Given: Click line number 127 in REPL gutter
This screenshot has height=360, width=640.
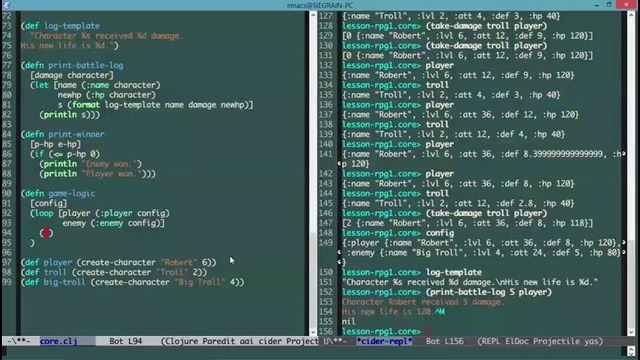Looking at the screenshot, I should click(326, 16).
